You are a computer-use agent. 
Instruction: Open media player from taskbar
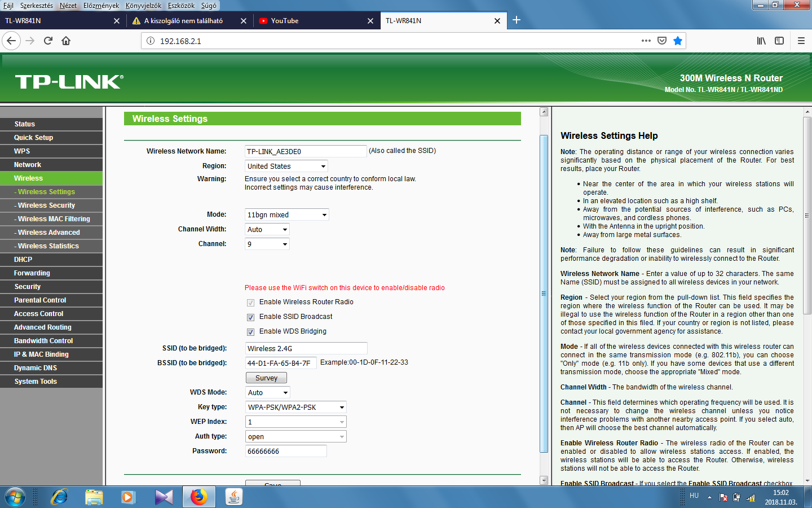(128, 497)
